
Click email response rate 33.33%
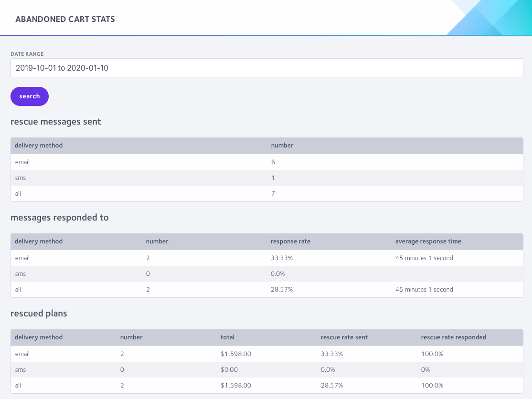click(282, 258)
